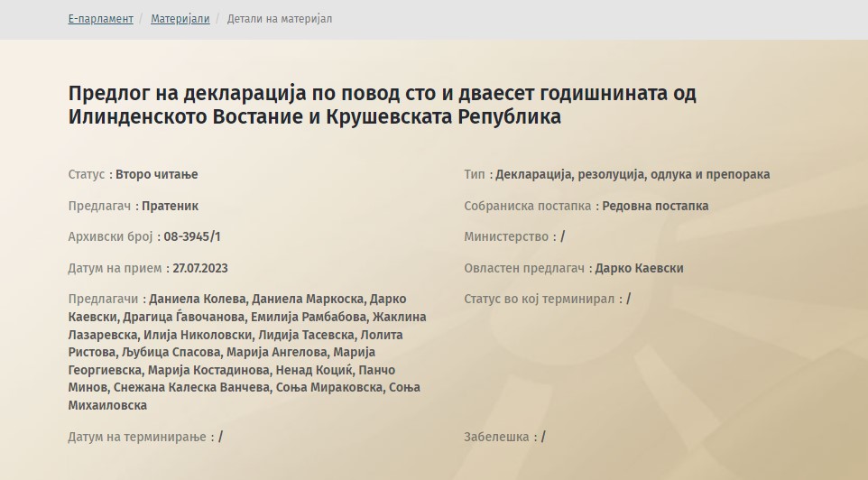Select the receipt date 27.07.2023
This screenshot has height=480, width=868.
pos(199,268)
